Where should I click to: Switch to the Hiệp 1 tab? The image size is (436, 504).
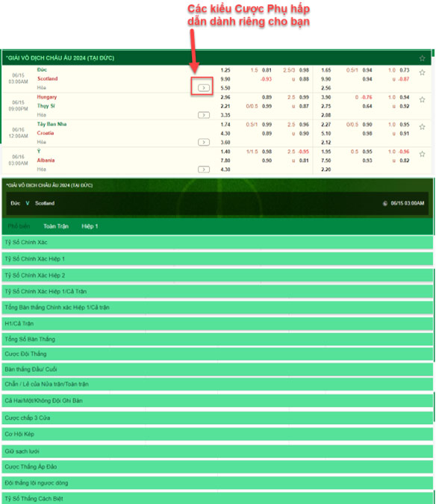(x=90, y=226)
